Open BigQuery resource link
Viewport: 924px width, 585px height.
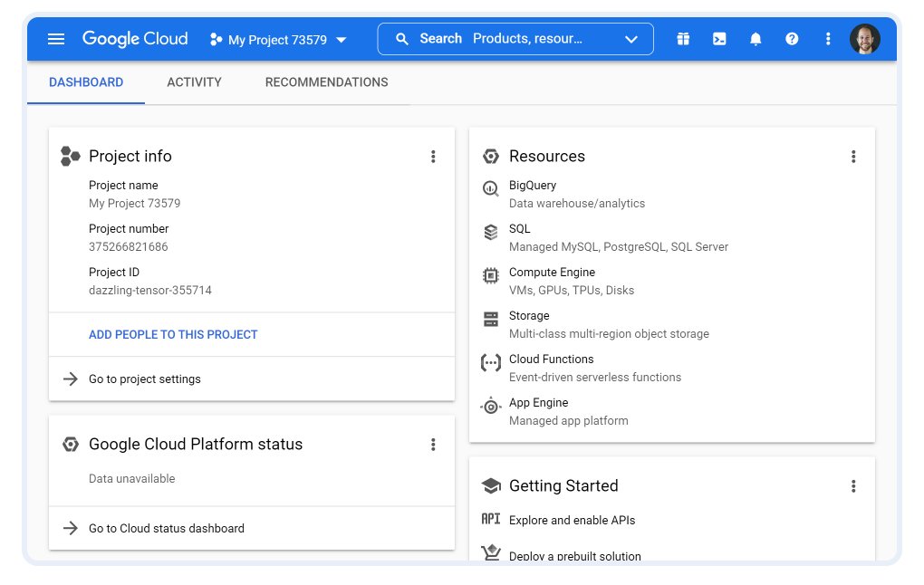533,186
